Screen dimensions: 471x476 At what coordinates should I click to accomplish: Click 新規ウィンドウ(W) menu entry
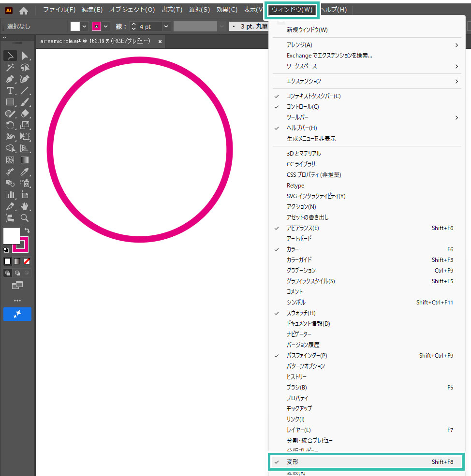click(307, 30)
